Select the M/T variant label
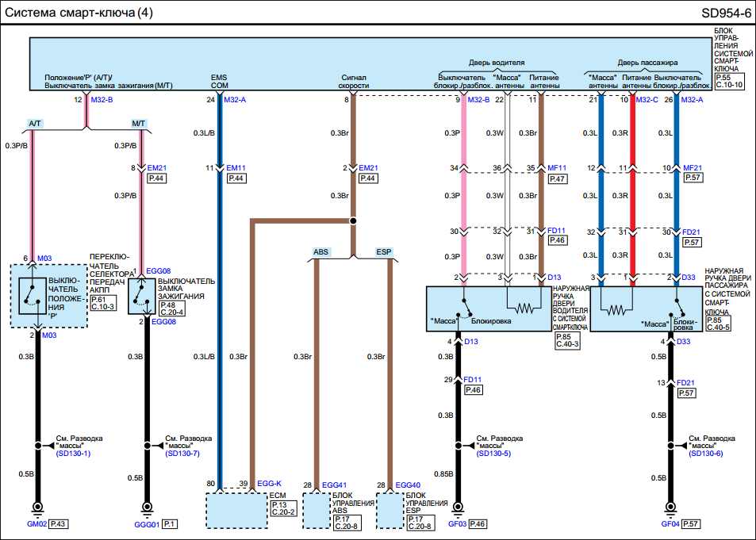The width and height of the screenshot is (756, 540). pyautogui.click(x=138, y=124)
